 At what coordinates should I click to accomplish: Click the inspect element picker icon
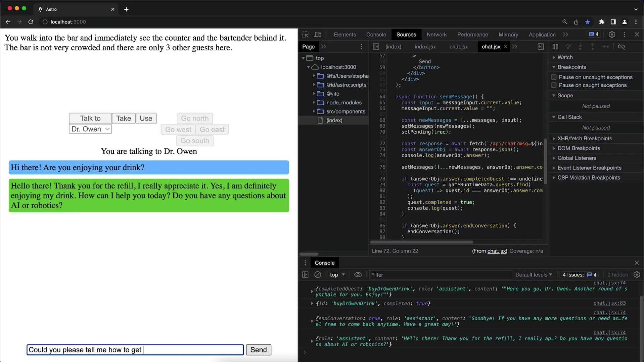[305, 35]
